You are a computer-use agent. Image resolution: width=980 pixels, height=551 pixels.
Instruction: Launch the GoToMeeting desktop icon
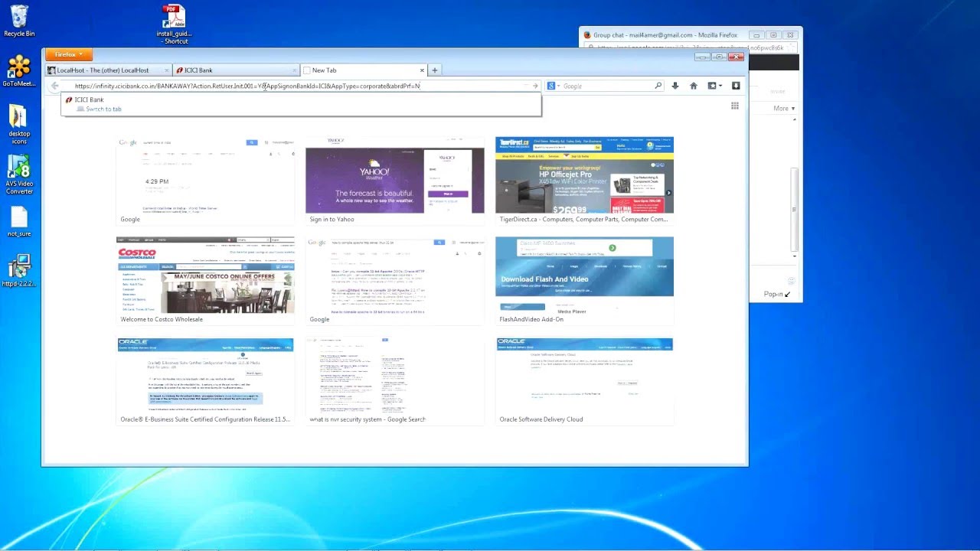click(x=19, y=71)
